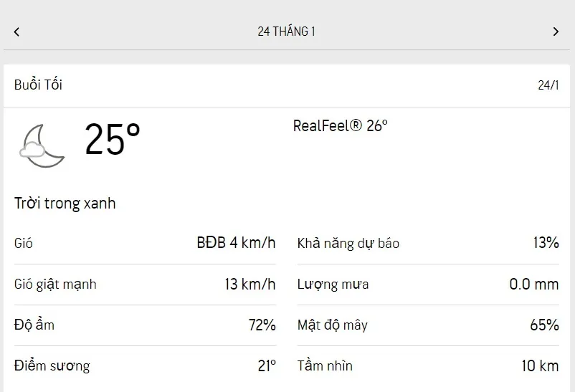The width and height of the screenshot is (575, 392).
Task: Click the Lượng mưa rainfall label
Action: click(x=333, y=285)
